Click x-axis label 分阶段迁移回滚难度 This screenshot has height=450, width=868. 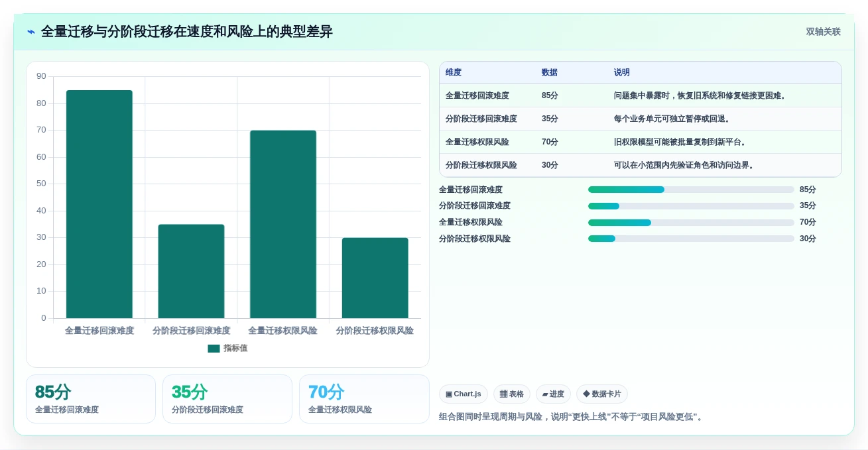(x=191, y=331)
